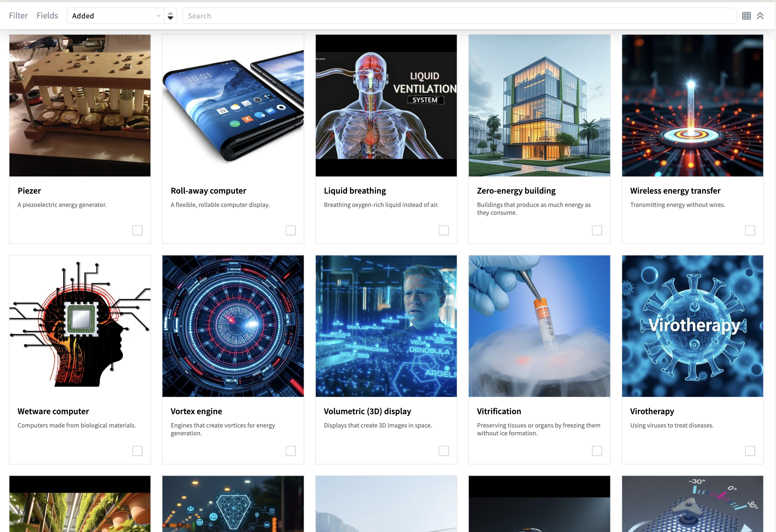Open the Piezer thumbnail image

(x=80, y=106)
